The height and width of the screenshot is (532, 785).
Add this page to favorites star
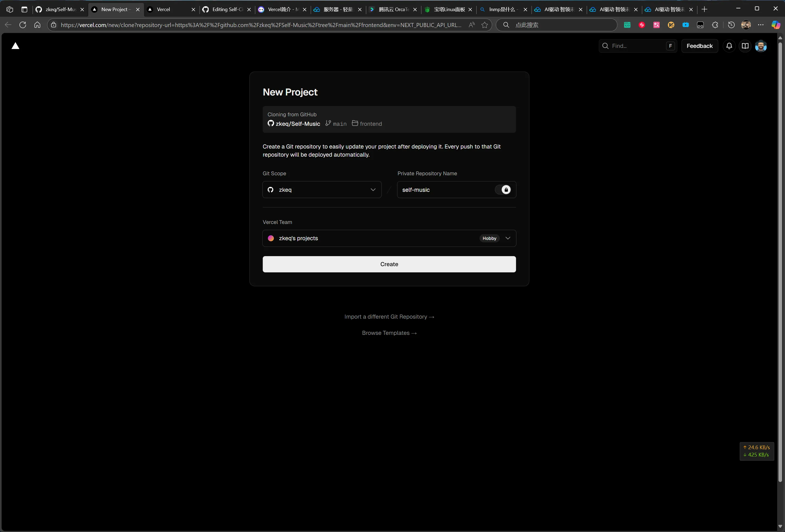tap(484, 25)
